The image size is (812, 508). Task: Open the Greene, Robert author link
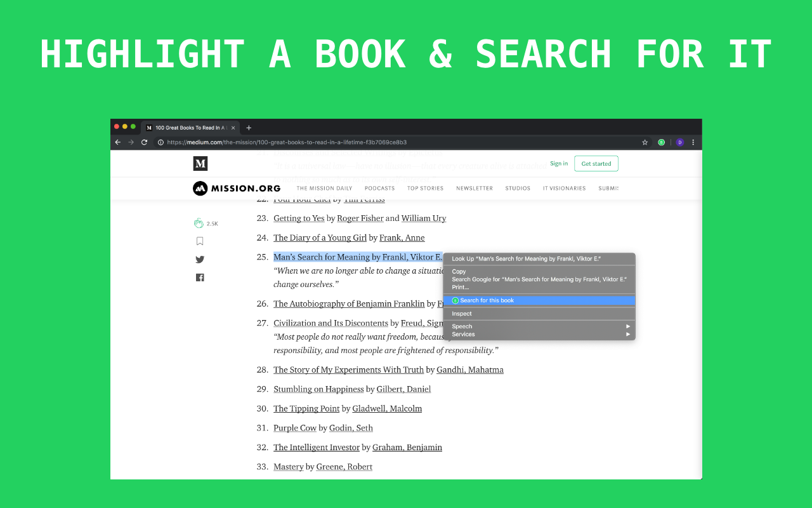(x=344, y=467)
